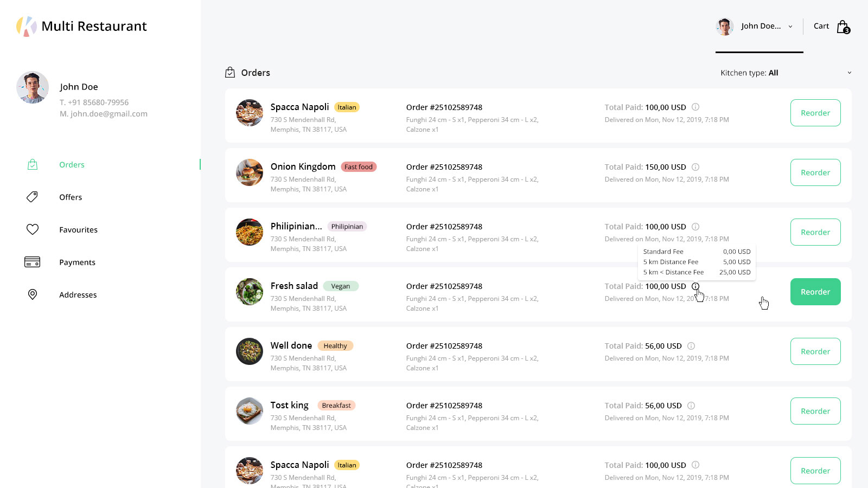Reorder the Onion Kingdom order
This screenshot has width=868, height=488.
tap(815, 172)
